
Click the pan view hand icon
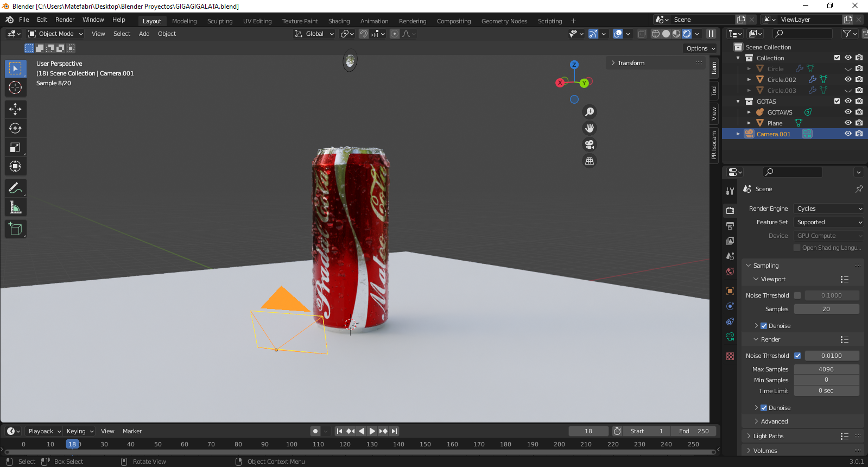click(x=590, y=128)
